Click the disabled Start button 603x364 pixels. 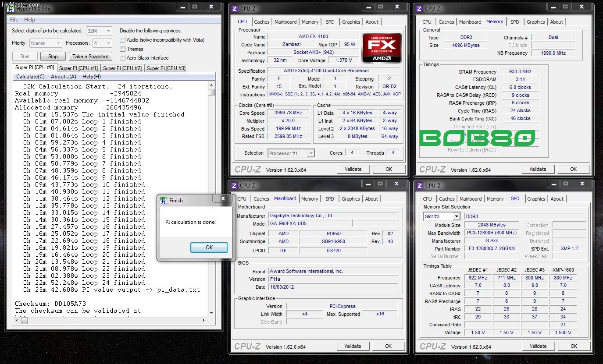coord(25,57)
